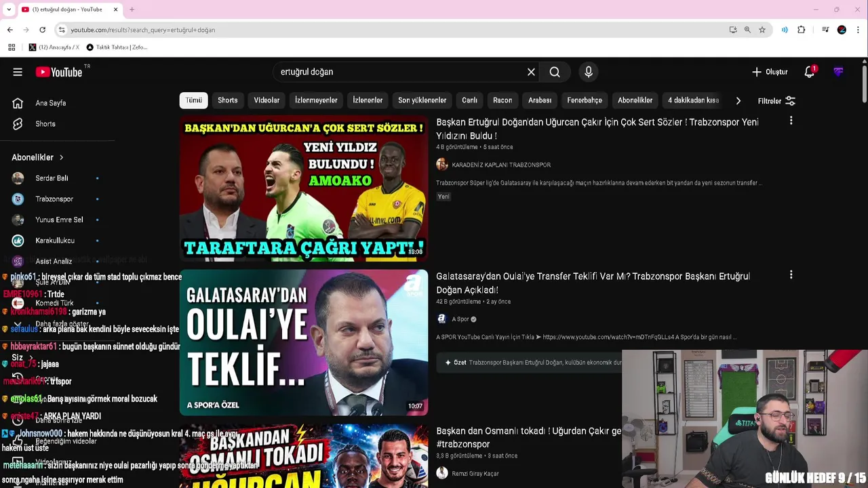Start voice search with the microphone icon
868x488 pixels.
pos(589,72)
